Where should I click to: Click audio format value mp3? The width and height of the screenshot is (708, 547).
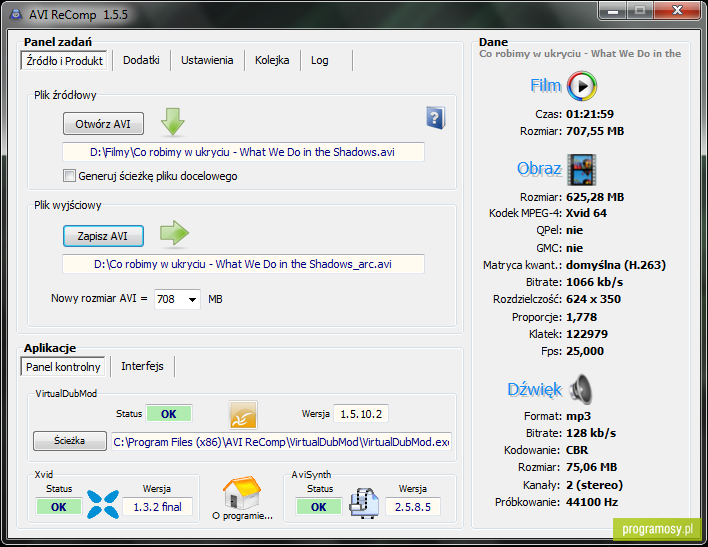tap(578, 416)
